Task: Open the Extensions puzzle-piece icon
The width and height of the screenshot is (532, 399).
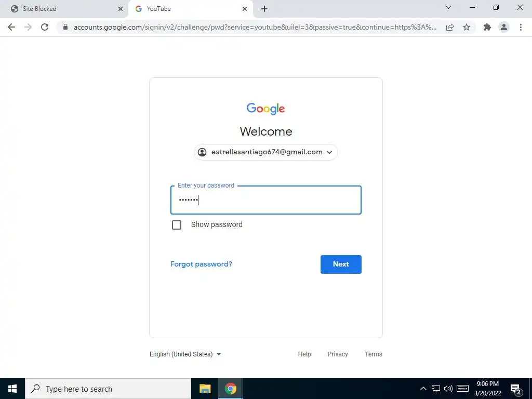Action: 487,27
